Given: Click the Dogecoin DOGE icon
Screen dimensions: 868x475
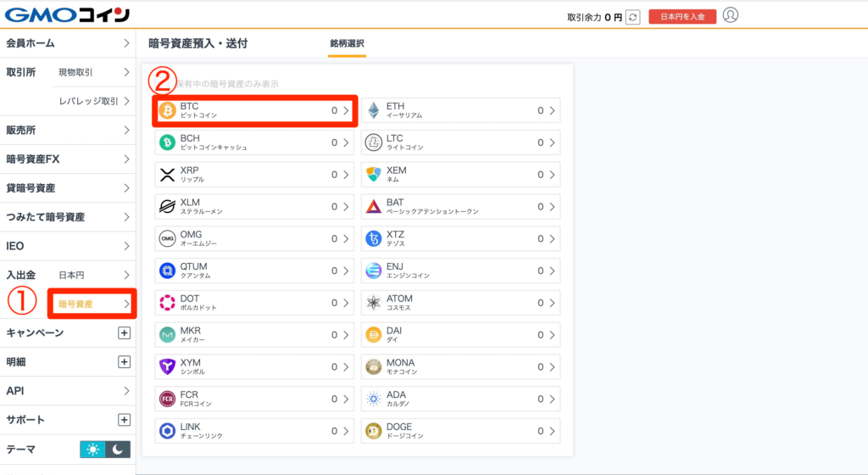Looking at the screenshot, I should [374, 431].
